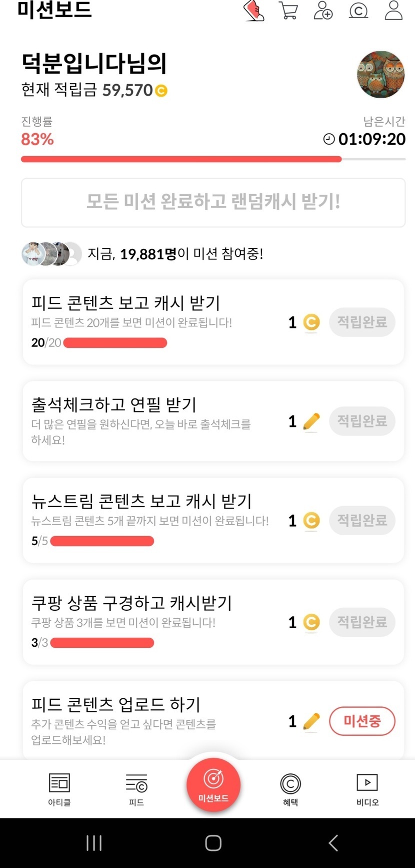Open the 미션보드 center tab

pos(213,785)
